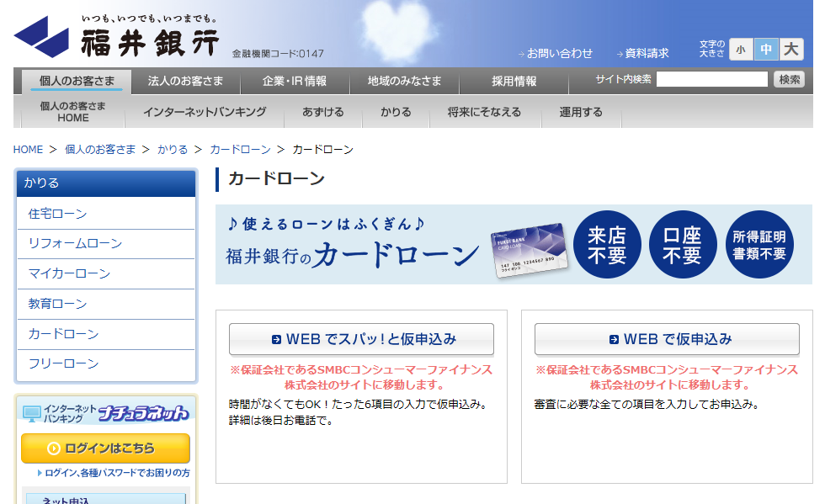Select the 企業・IR情報 tab
The width and height of the screenshot is (825, 504).
pos(295,81)
